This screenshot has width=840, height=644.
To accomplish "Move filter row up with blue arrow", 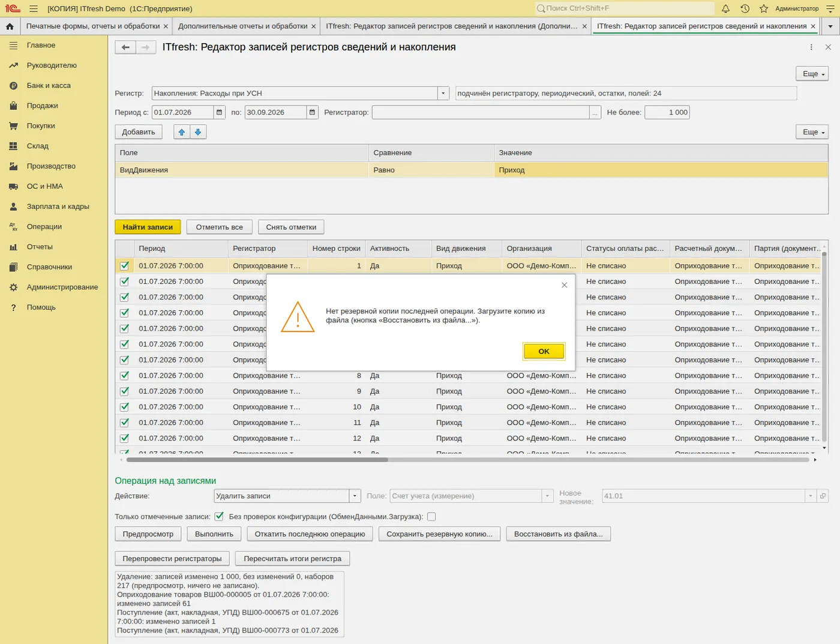I will pyautogui.click(x=182, y=132).
